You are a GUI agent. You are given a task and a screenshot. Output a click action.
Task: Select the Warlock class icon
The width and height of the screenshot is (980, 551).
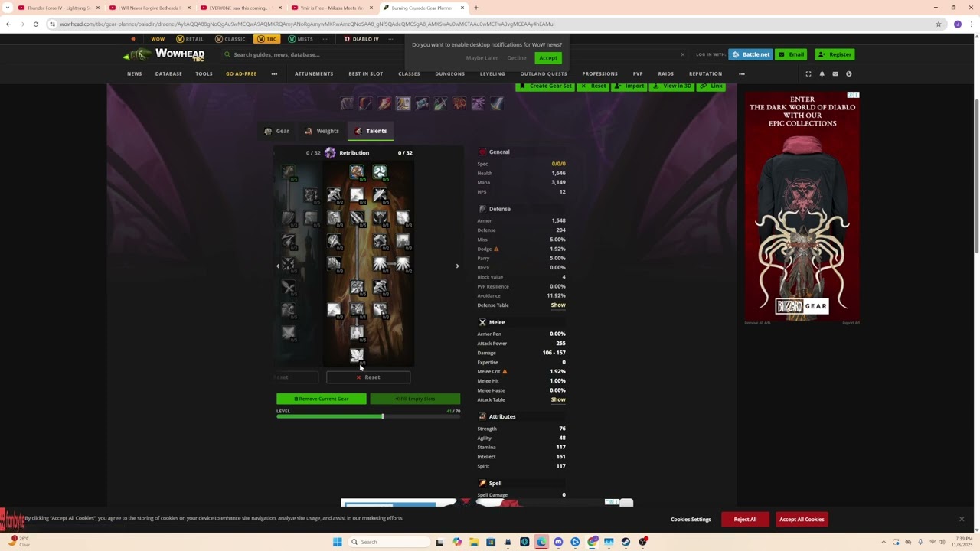pos(478,103)
